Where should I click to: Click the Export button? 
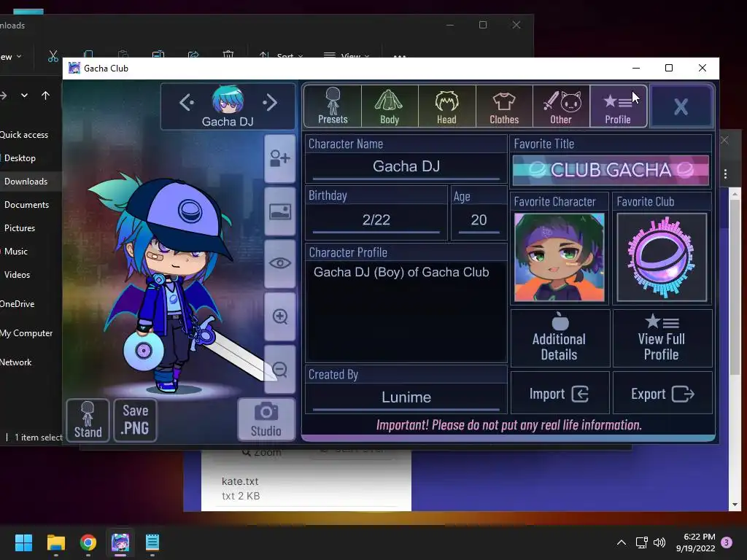(x=662, y=393)
